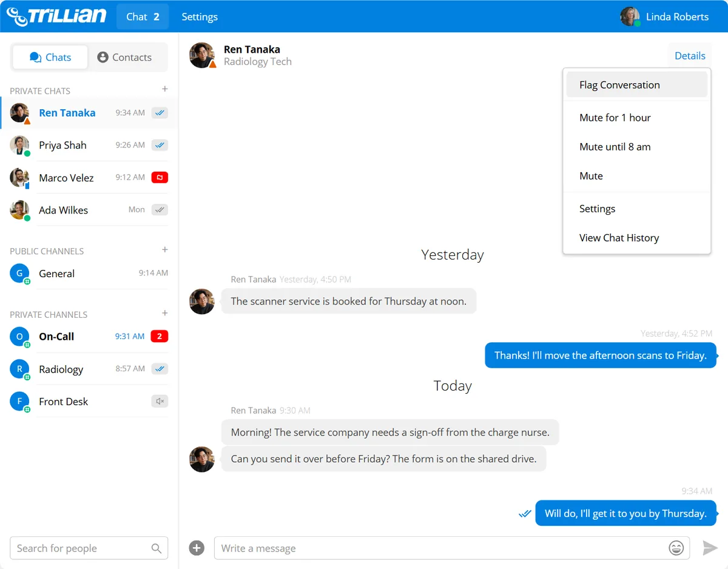Add a new public channel plus icon
The image size is (728, 569).
click(164, 249)
